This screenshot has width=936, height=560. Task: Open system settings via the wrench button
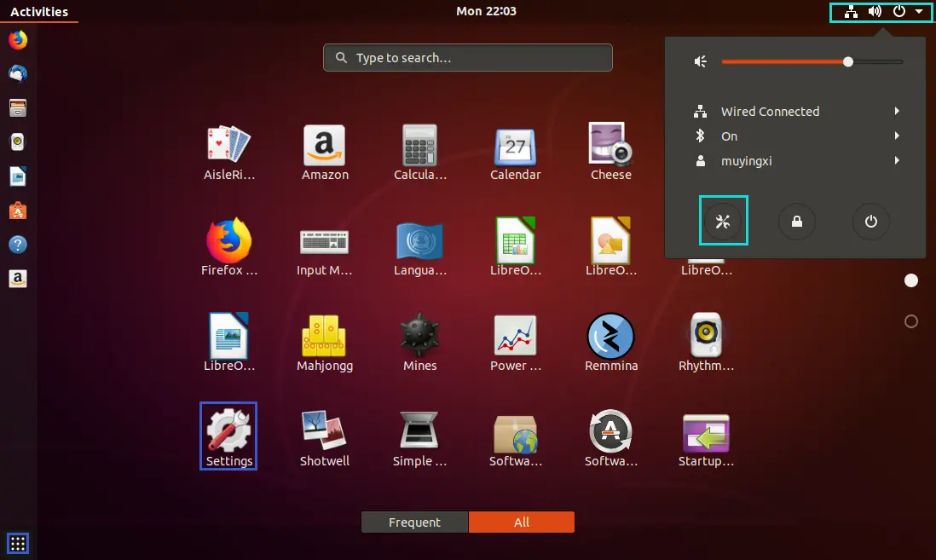pos(723,221)
